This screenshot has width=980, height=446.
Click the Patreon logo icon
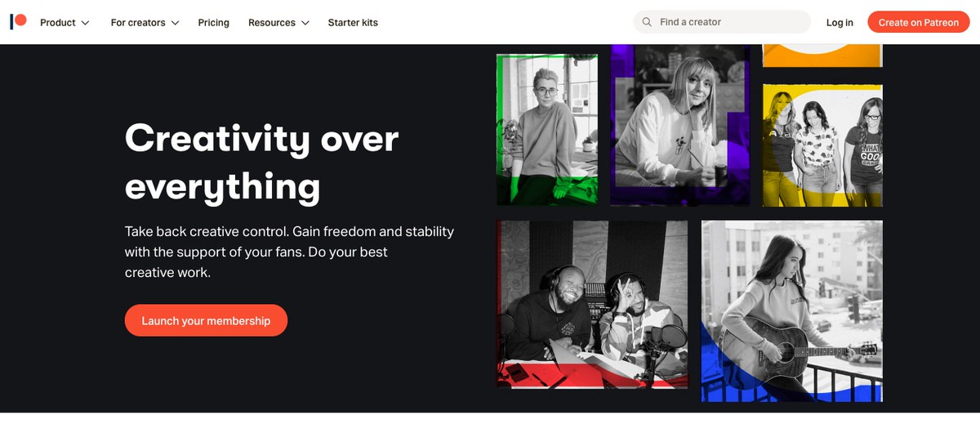coord(18,21)
